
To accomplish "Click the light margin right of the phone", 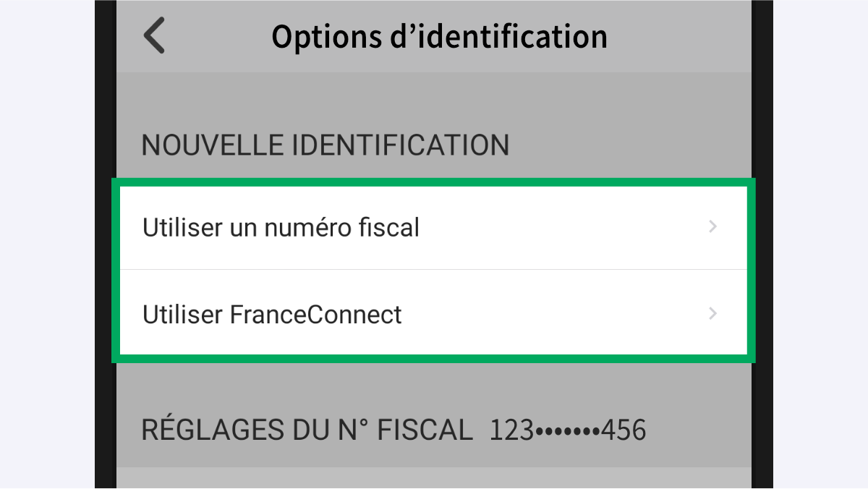I will pyautogui.click(x=820, y=244).
